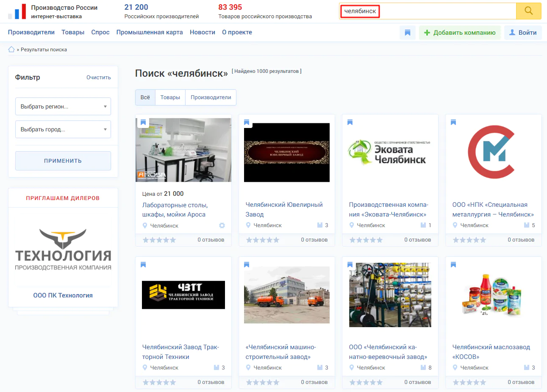Open the Технология company banner image

(x=63, y=250)
